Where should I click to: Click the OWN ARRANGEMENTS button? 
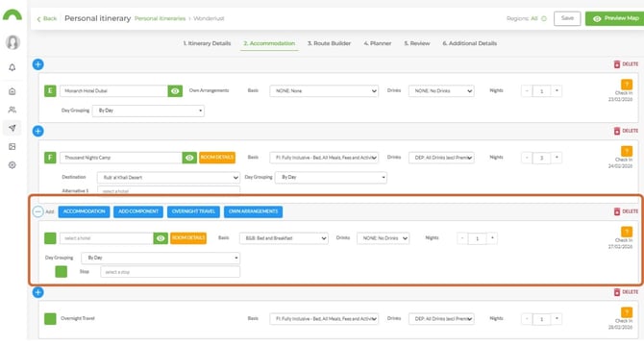click(x=253, y=211)
